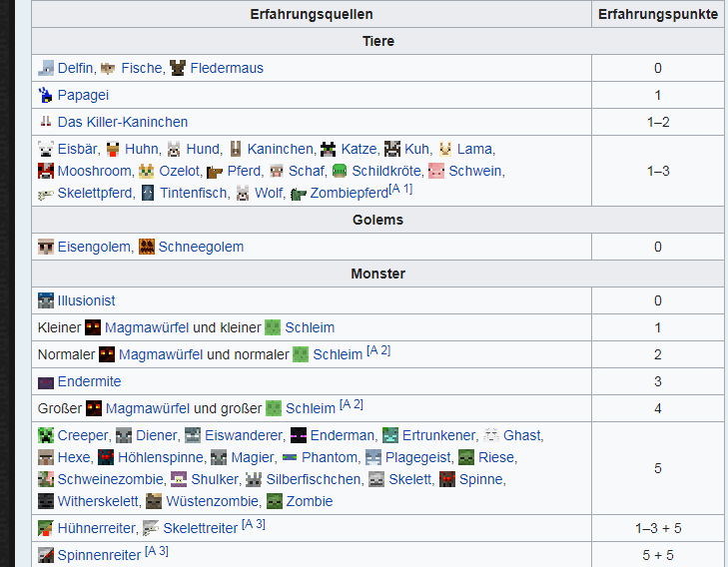This screenshot has height=567, width=728.
Task: Click the Enderman head icon
Action: (298, 435)
